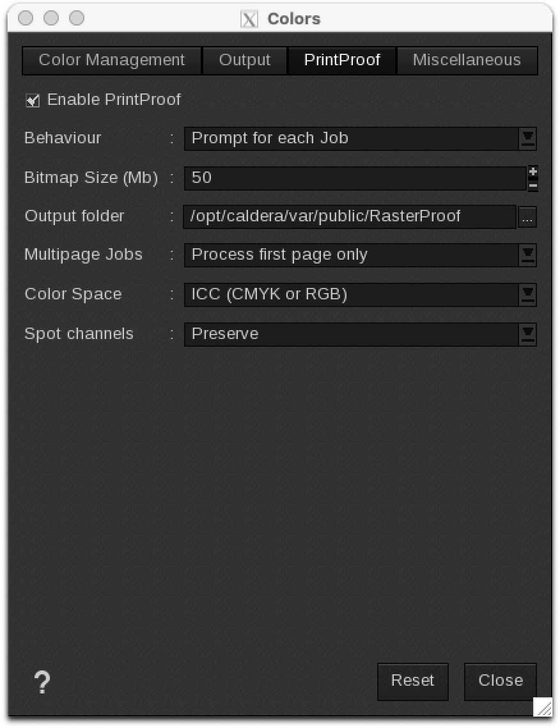This screenshot has height=728, width=560.
Task: Disable the Enable PrintProof checkbox
Action: coord(33,100)
